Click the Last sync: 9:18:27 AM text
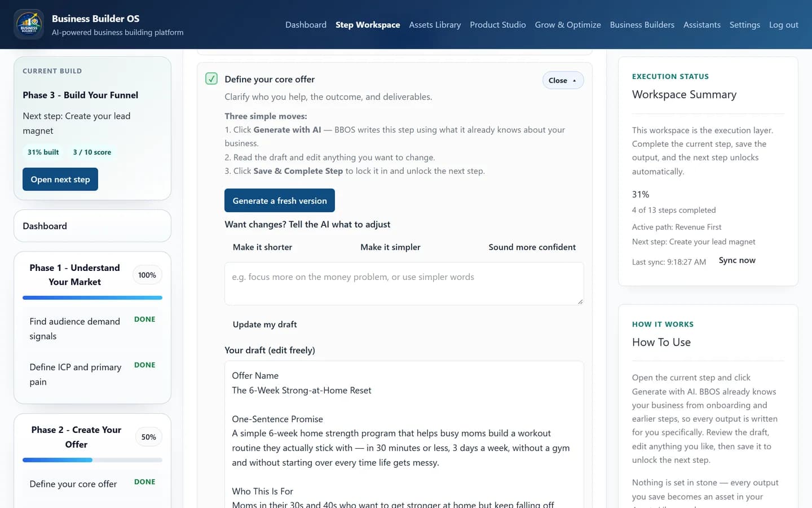The height and width of the screenshot is (508, 812). point(669,262)
